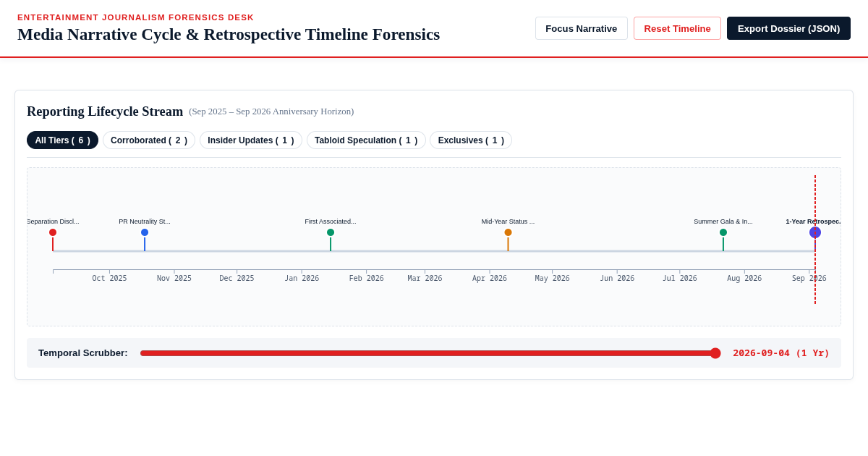The width and height of the screenshot is (868, 456).
Task: Click the 2026-09-04 (1 Yr) date readout
Action: [x=781, y=353]
